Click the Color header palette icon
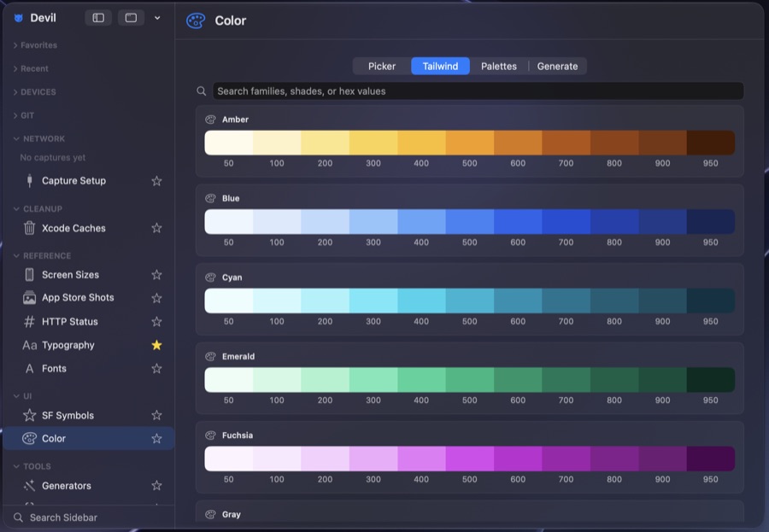Screen dimensions: 769x532 pos(196,20)
